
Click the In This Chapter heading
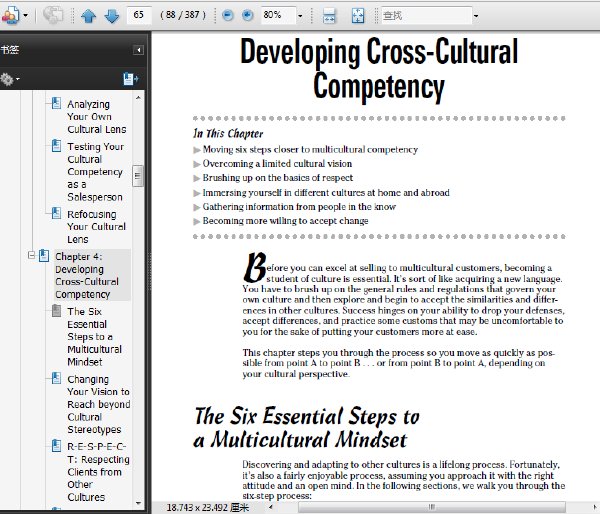(x=228, y=133)
